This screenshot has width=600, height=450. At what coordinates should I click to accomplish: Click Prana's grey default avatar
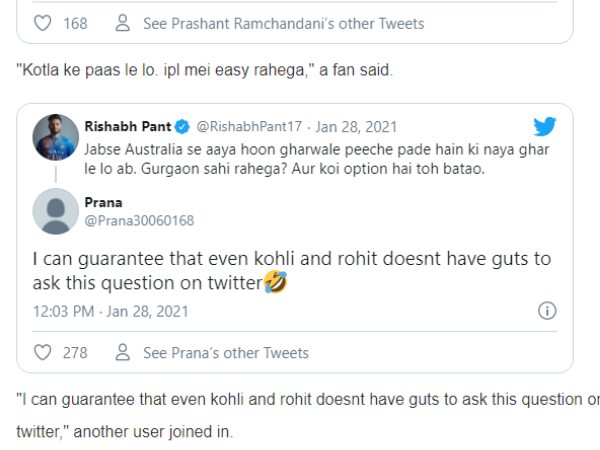[x=53, y=209]
